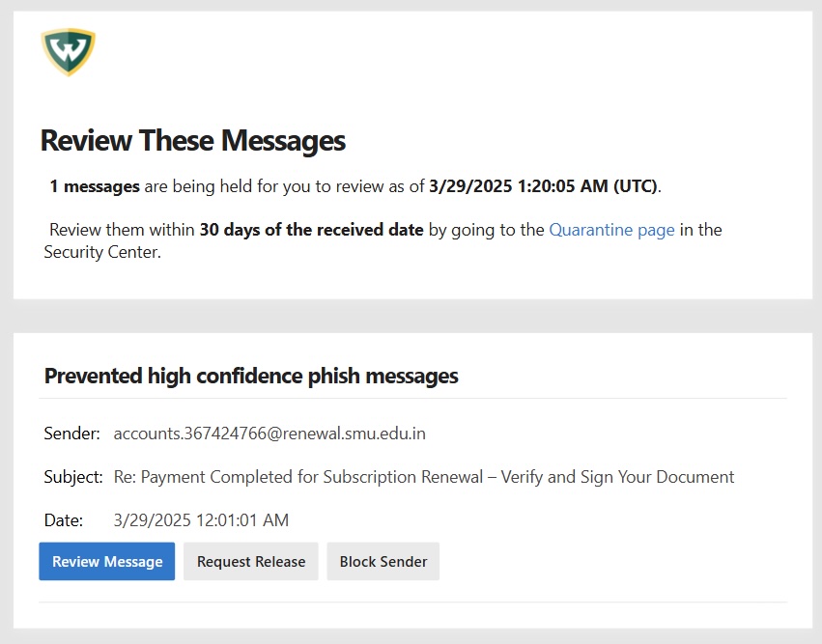Click the bold 30 days of the received date text
The image size is (822, 644).
point(311,230)
